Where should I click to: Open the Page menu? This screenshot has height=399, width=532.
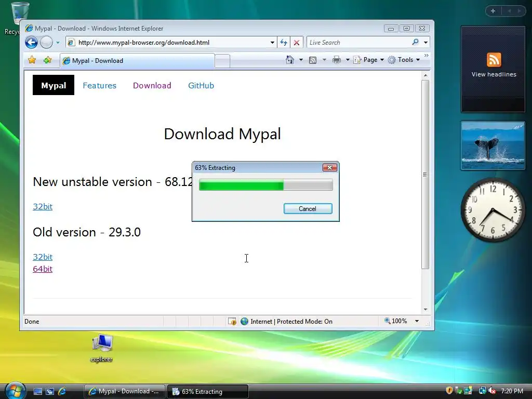coord(369,60)
